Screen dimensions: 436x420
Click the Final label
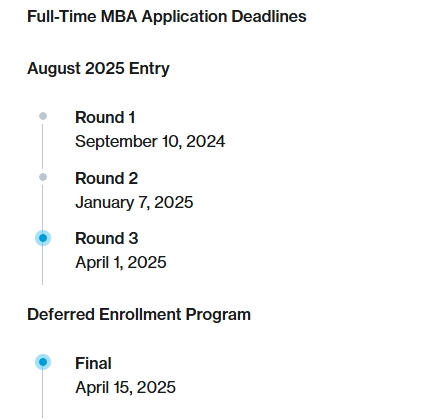tap(93, 363)
